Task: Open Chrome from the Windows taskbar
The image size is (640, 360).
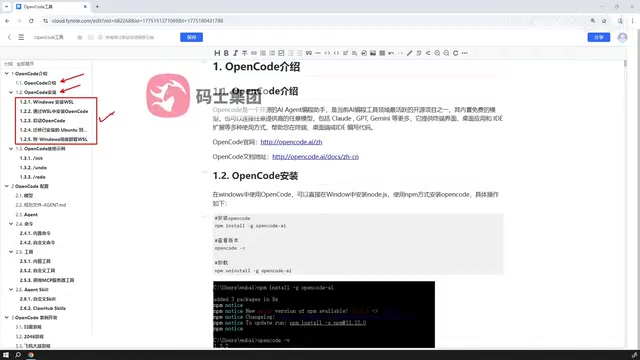Action: [x=31, y=355]
